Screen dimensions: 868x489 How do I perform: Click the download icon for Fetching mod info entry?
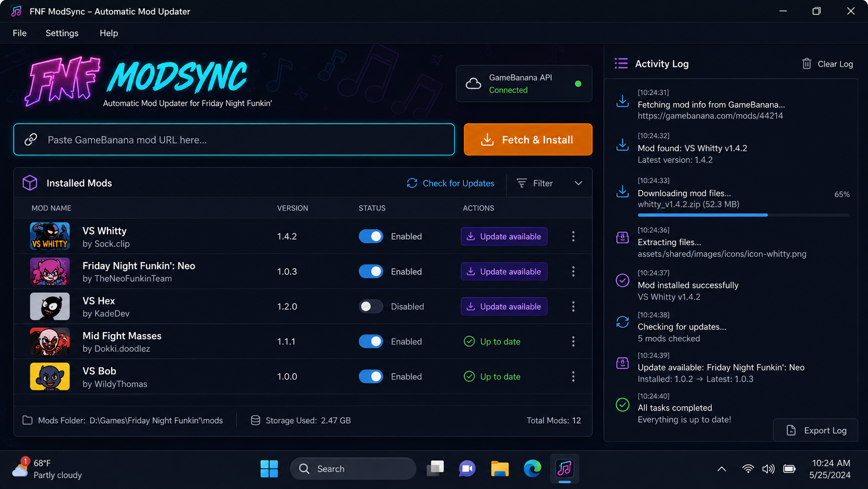pos(622,101)
